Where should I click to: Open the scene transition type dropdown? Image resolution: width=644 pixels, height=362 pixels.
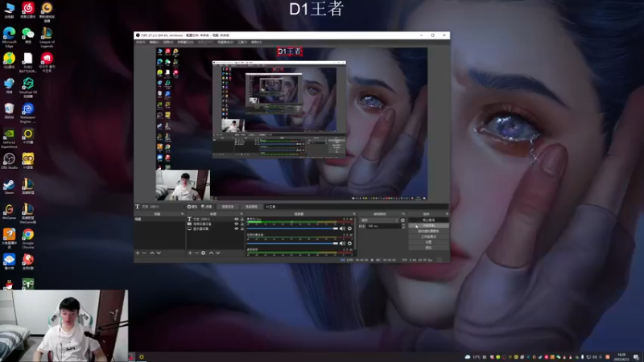(x=379, y=220)
